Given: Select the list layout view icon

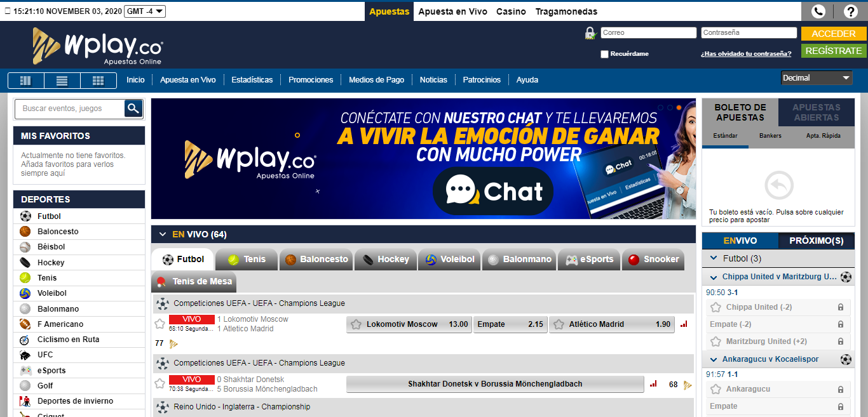Looking at the screenshot, I should pyautogui.click(x=62, y=81).
